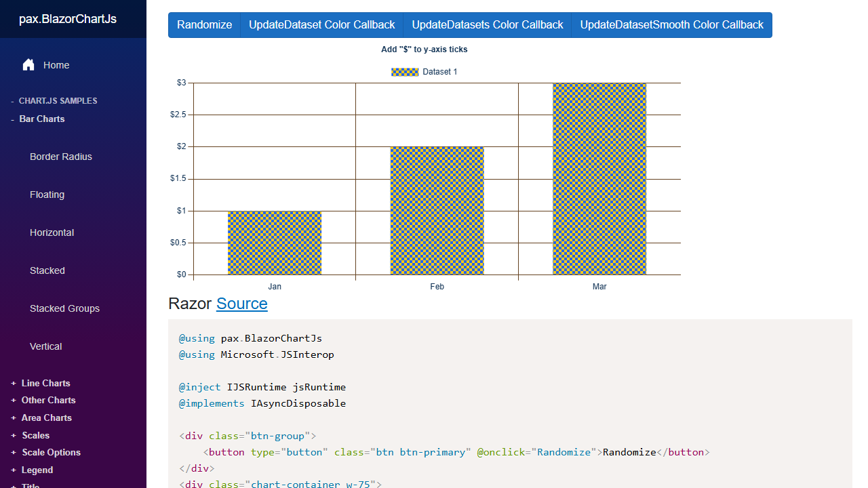Click the chart title about y-axis ticks
Viewport: 868px width, 488px height.
[x=425, y=49]
